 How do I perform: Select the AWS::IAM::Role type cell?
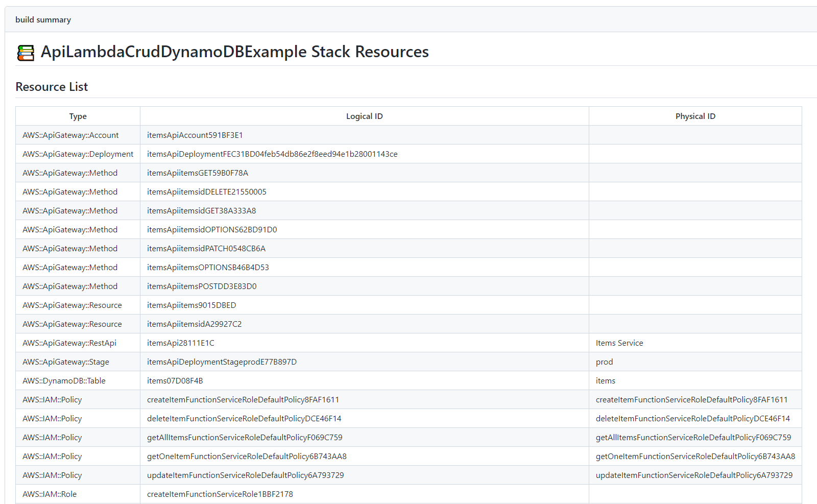tap(78, 494)
